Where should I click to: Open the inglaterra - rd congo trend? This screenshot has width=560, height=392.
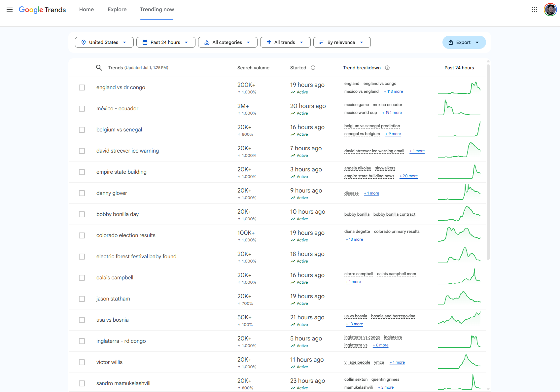click(x=121, y=341)
